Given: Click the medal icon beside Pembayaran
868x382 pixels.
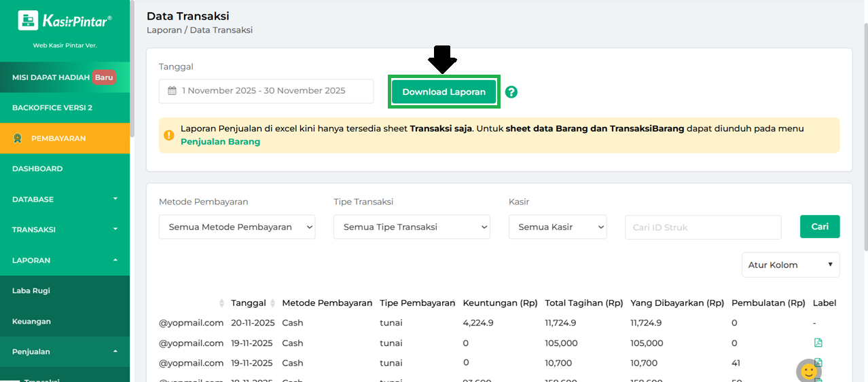Looking at the screenshot, I should (18, 138).
